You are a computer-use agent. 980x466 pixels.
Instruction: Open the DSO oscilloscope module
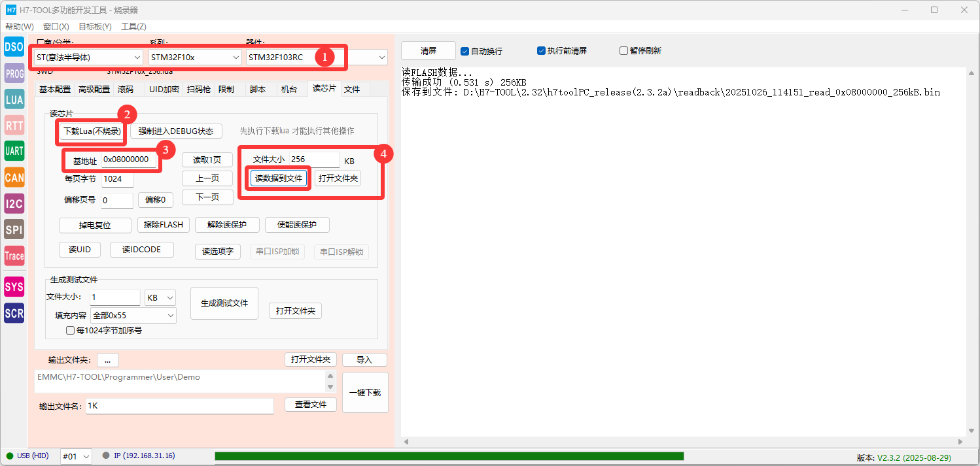14,47
